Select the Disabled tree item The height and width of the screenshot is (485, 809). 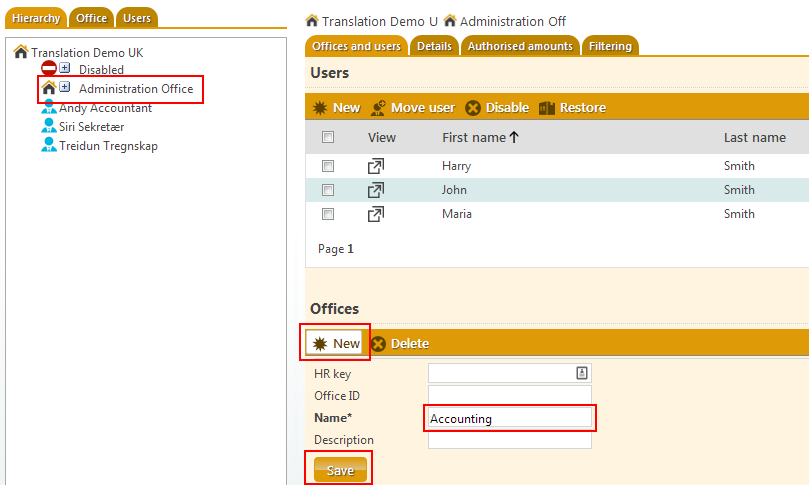point(101,69)
